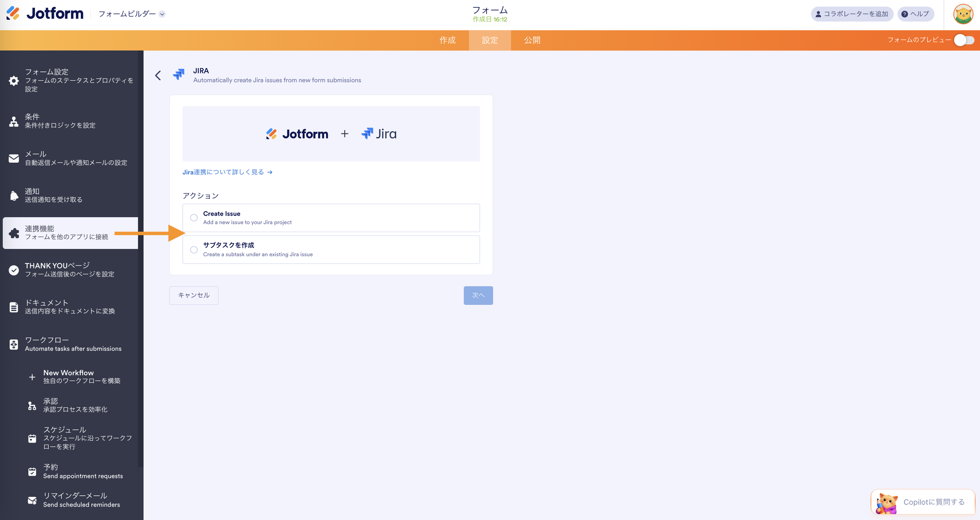Select the サブタスクを作成 radio button

[194, 250]
